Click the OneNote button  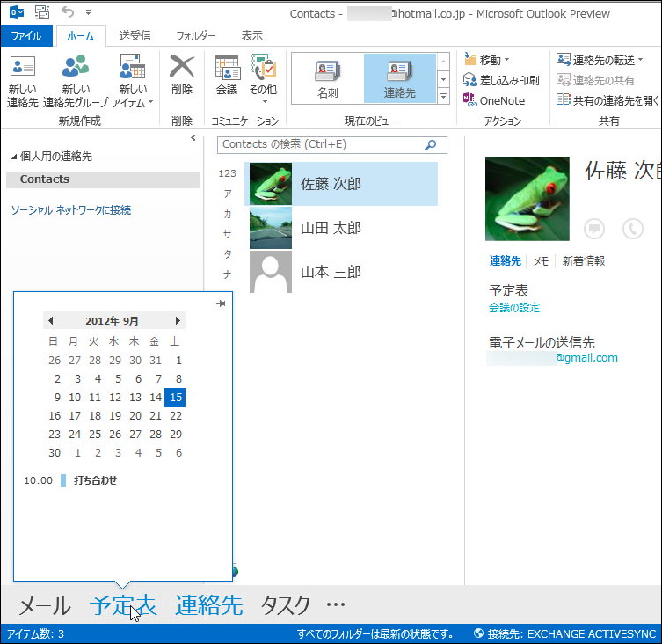click(494, 100)
